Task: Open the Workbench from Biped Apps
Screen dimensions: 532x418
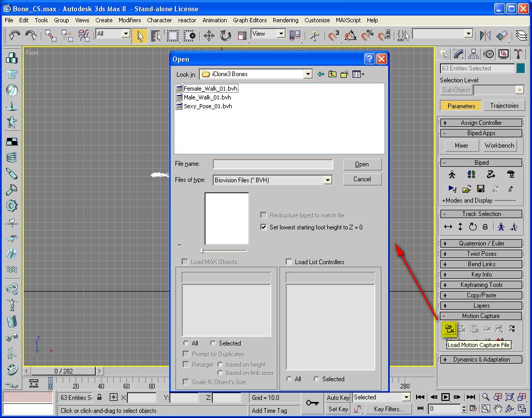Action: coord(498,146)
